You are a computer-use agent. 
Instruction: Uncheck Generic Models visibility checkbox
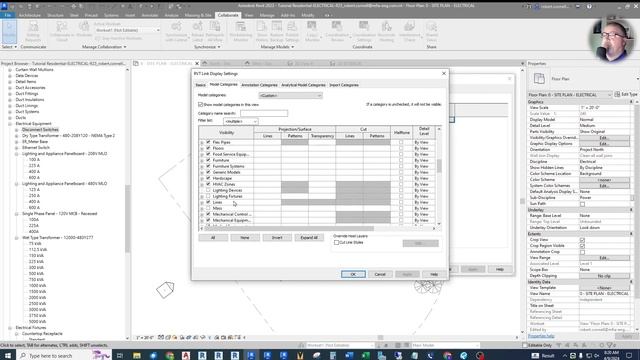point(208,172)
